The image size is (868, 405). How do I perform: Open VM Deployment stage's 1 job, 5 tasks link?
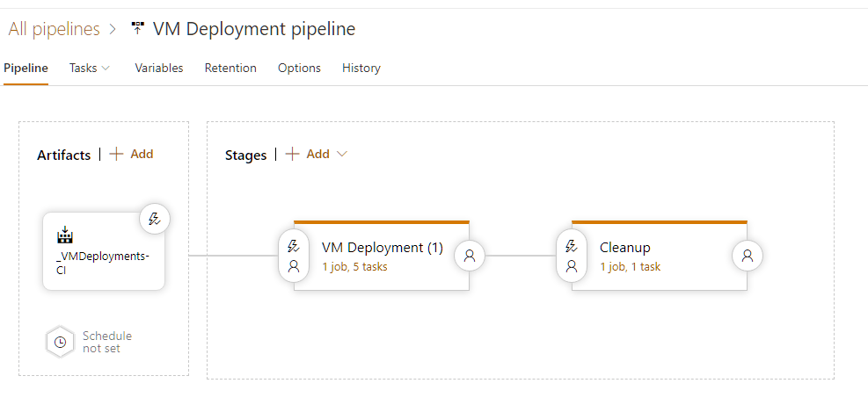click(x=354, y=266)
